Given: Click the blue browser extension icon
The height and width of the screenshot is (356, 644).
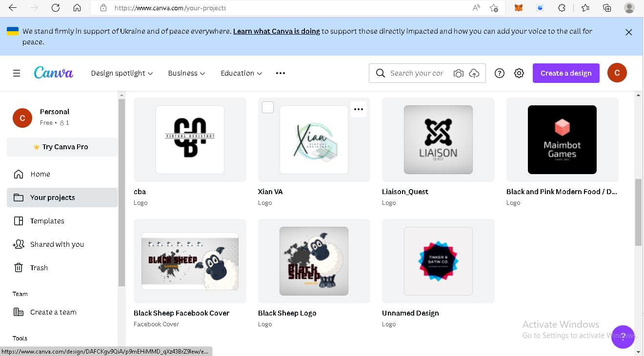Looking at the screenshot, I should [540, 8].
